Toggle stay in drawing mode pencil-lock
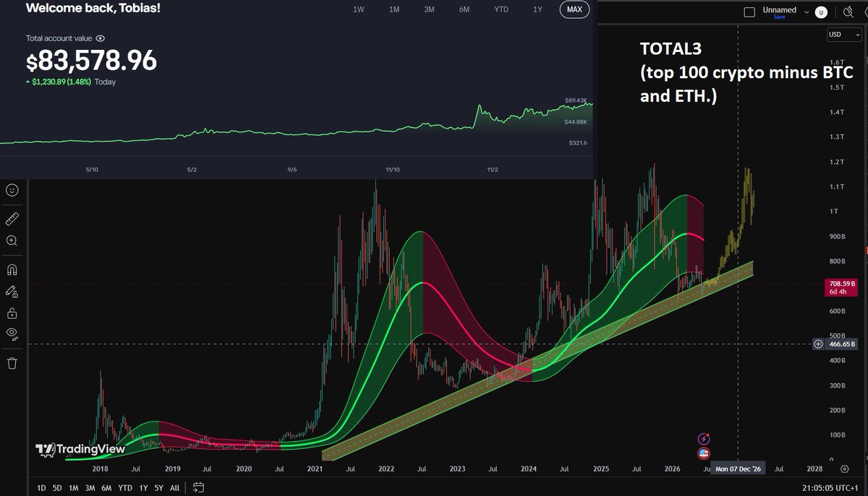Image resolution: width=868 pixels, height=496 pixels. [12, 291]
